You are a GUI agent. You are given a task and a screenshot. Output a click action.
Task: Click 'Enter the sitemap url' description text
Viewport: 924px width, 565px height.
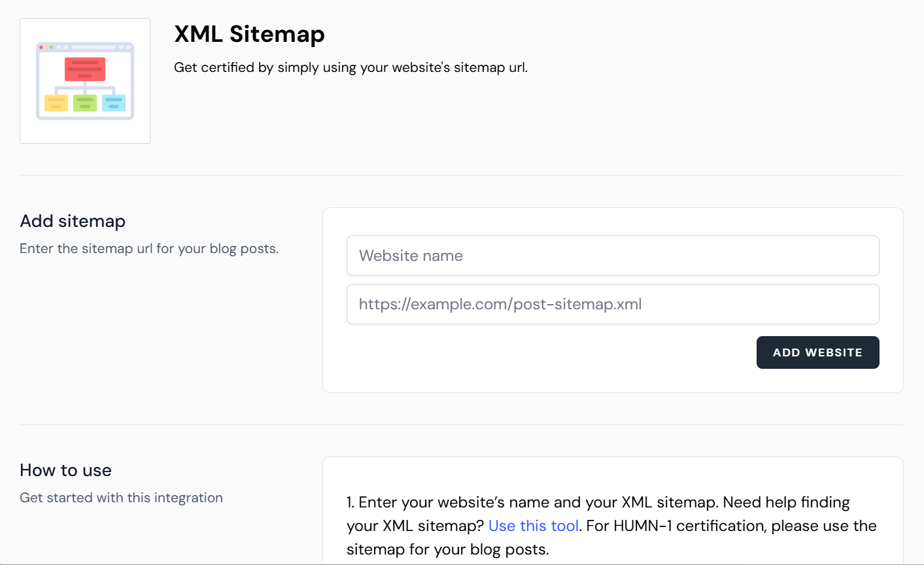[x=149, y=248]
